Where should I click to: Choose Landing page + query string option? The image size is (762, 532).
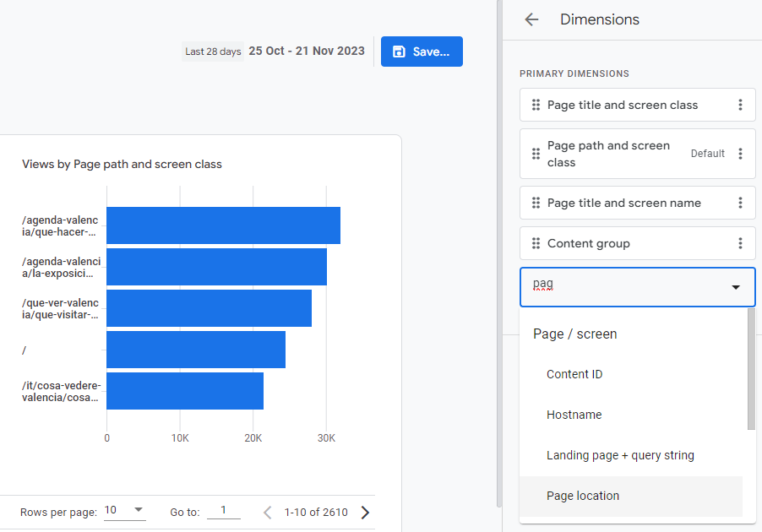click(x=620, y=455)
